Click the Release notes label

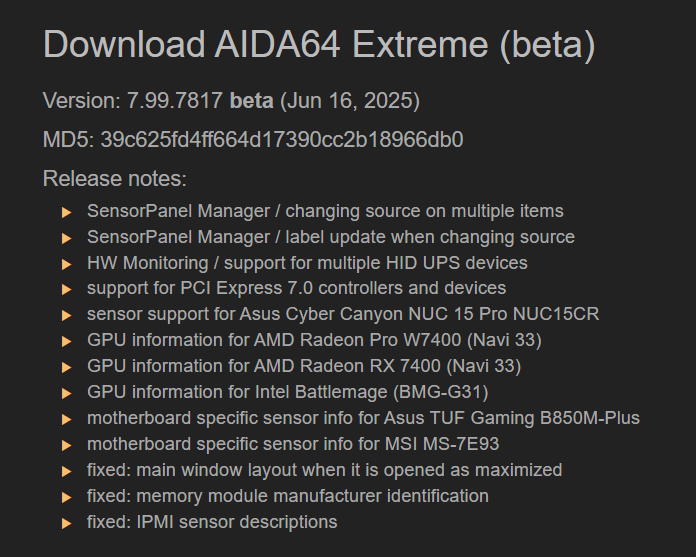click(x=115, y=179)
